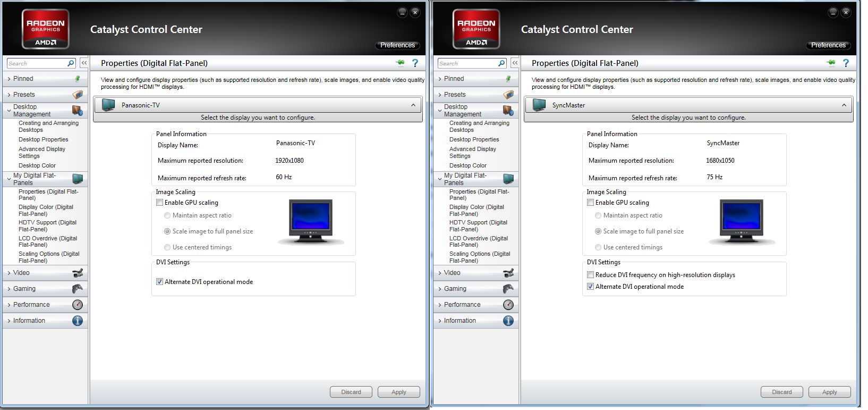Click Apply in SyncMaster window
Image resolution: width=868 pixels, height=410 pixels.
coord(830,392)
